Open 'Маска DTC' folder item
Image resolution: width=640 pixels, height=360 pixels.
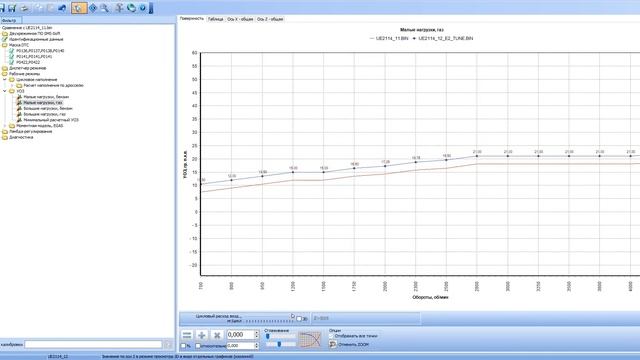click(x=19, y=45)
